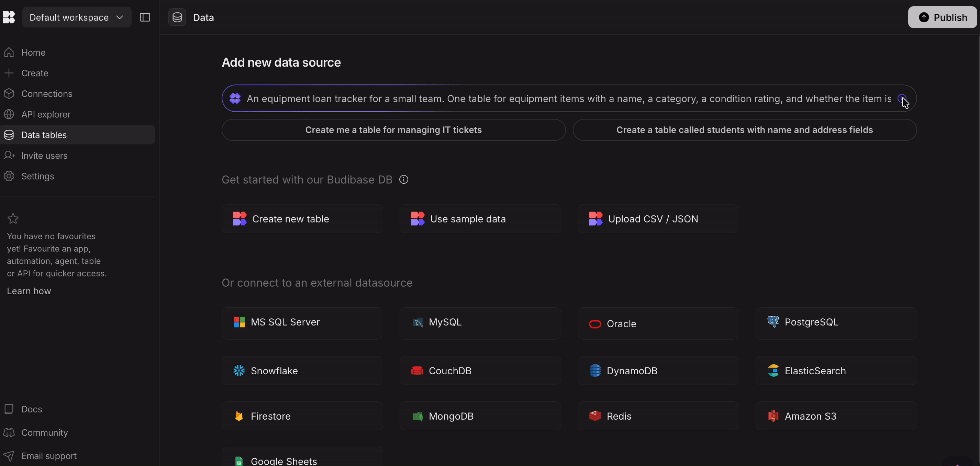
Task: Click the MS SQL Server logo icon
Action: click(239, 322)
